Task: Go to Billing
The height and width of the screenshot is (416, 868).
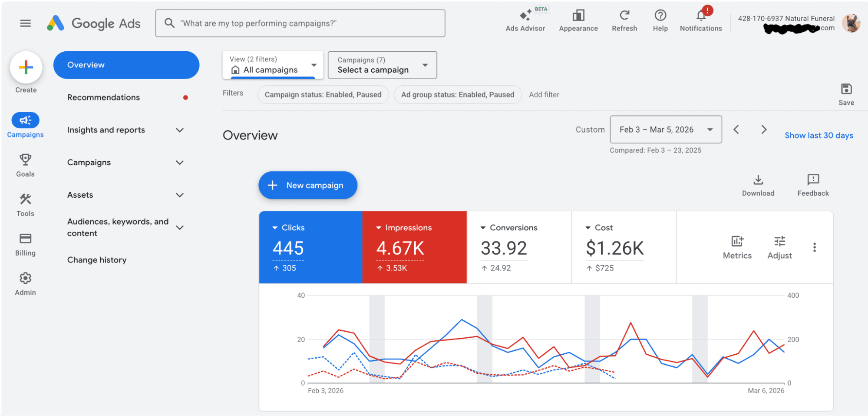Action: point(25,243)
